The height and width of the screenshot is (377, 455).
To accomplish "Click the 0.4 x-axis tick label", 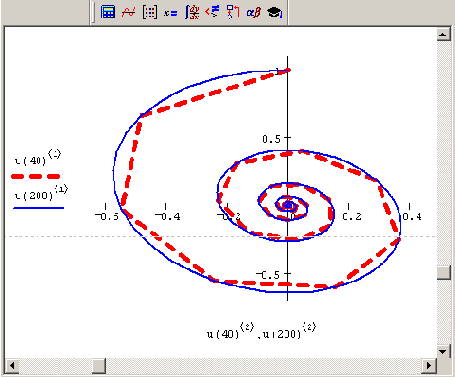I will click(x=412, y=217).
